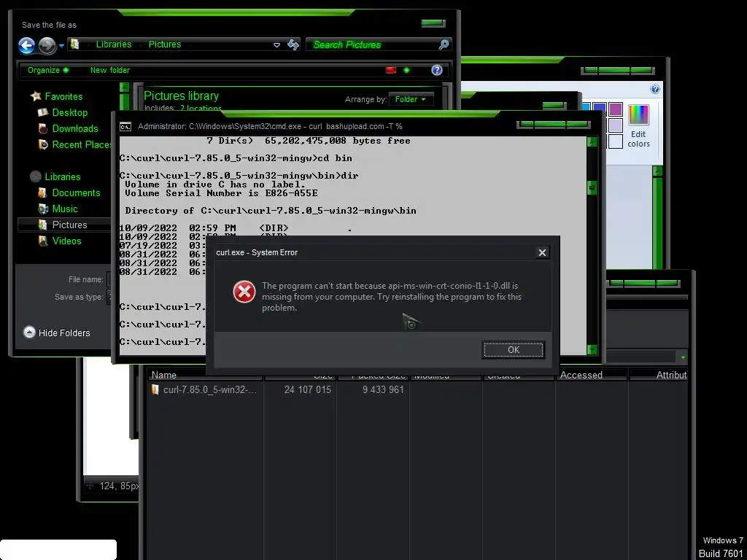Close the curl.exe System Error dialog

coord(542,252)
